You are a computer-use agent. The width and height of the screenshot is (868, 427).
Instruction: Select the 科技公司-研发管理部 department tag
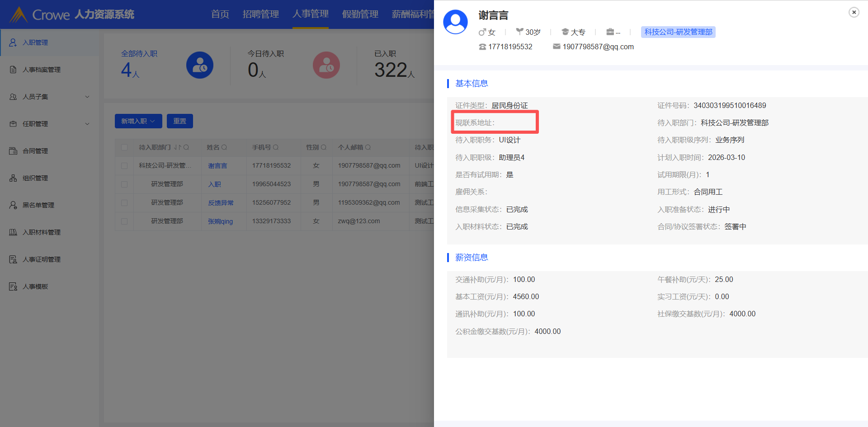pyautogui.click(x=678, y=32)
